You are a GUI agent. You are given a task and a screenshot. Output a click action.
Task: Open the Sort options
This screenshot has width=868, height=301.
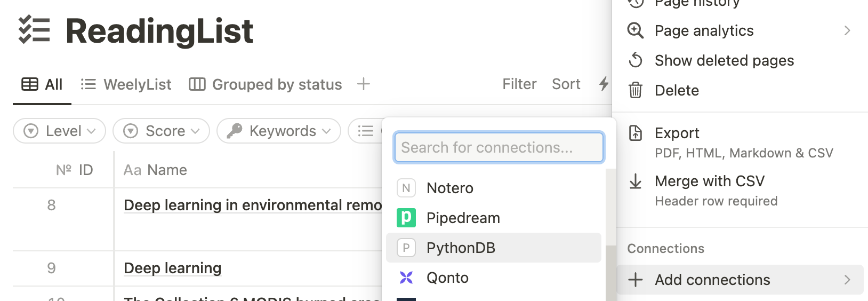pos(566,84)
